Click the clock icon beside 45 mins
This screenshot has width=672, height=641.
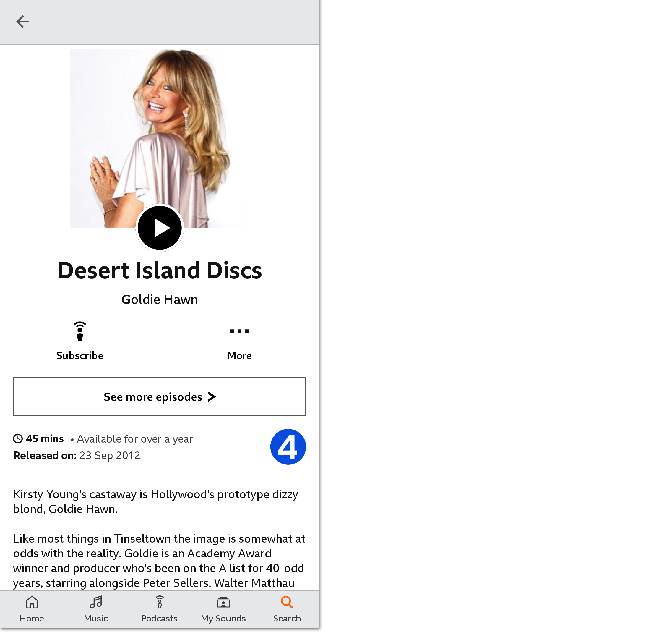coord(18,438)
